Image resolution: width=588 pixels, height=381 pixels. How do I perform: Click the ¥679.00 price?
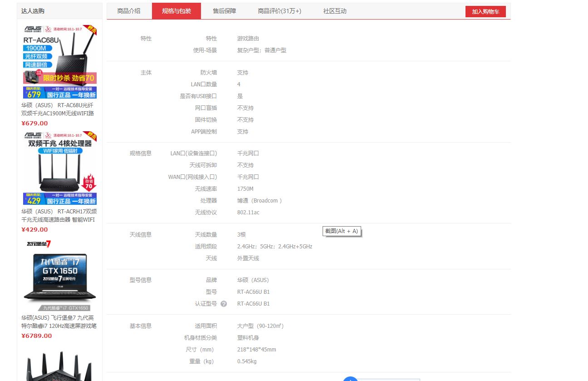click(34, 124)
